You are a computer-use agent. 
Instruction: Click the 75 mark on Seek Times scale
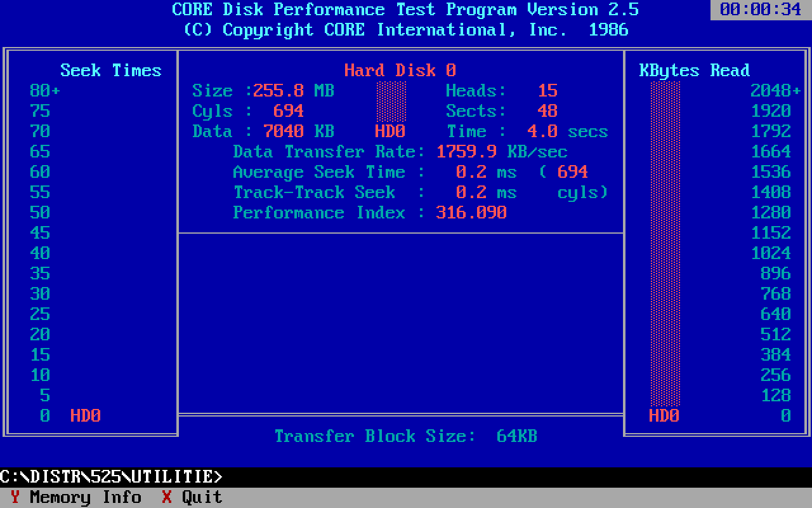[x=40, y=111]
